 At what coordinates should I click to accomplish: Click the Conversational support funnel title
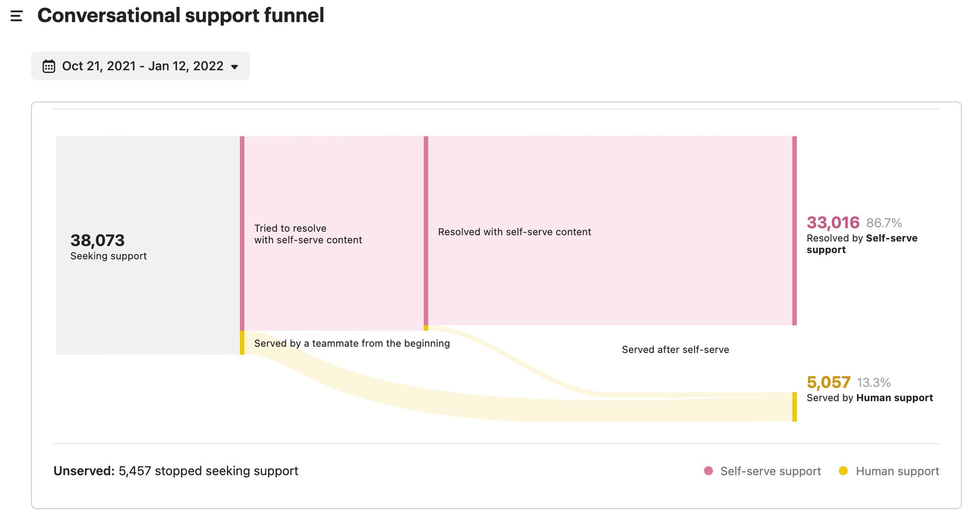181,16
